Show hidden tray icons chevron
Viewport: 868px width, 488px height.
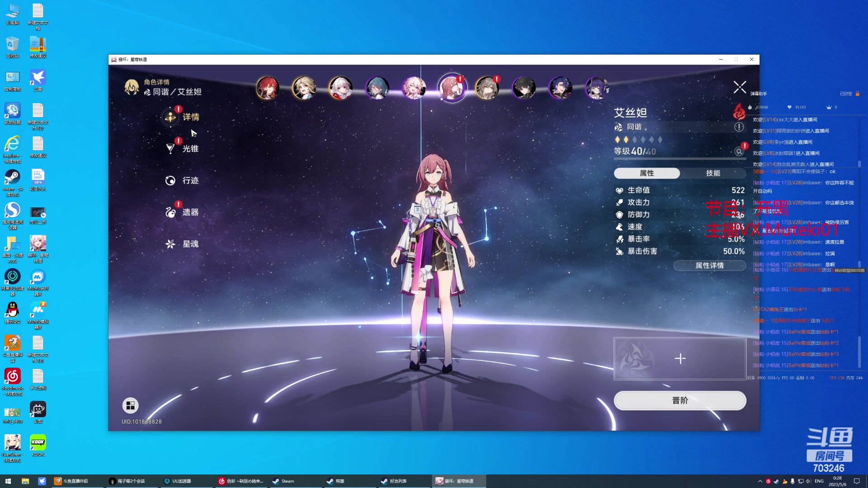click(x=760, y=481)
